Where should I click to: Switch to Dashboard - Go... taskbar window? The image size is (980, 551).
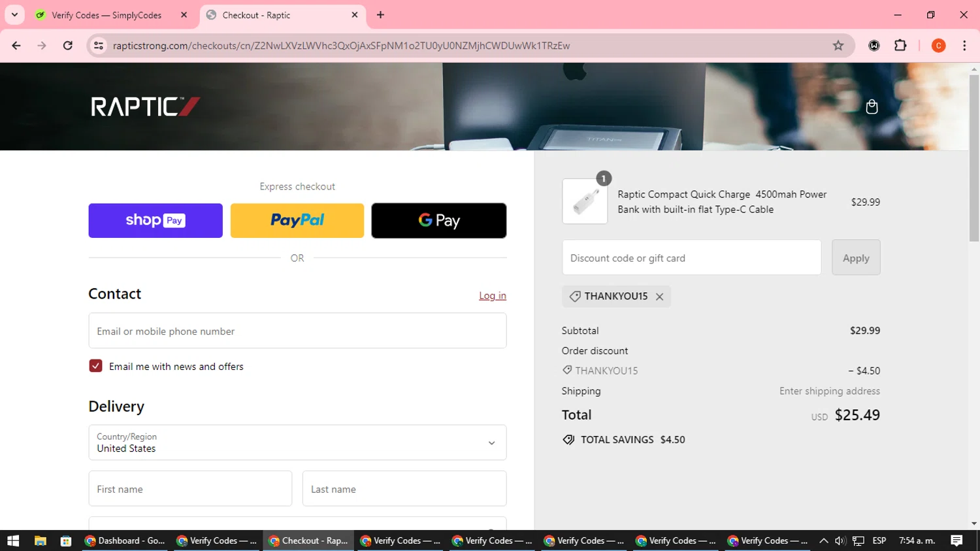126,541
